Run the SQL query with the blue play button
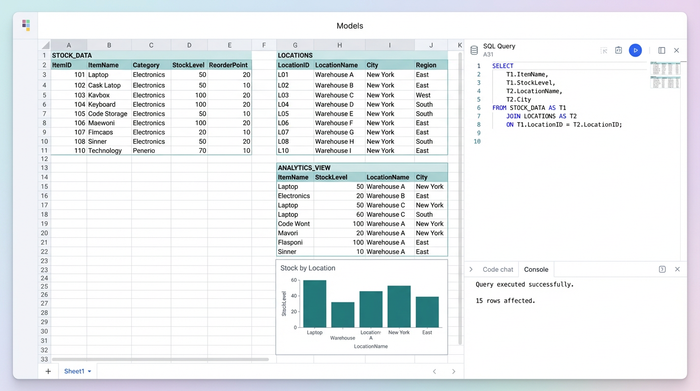The image size is (700, 391). point(635,50)
